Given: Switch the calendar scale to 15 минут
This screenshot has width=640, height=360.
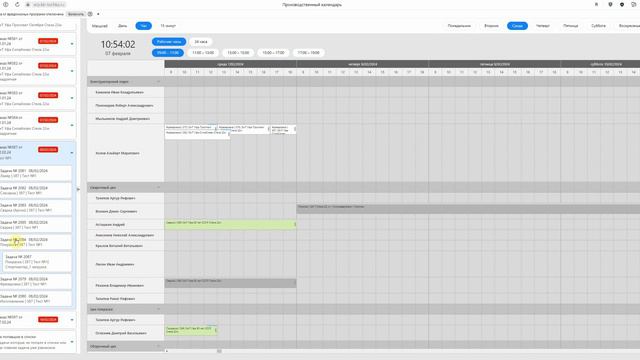Looking at the screenshot, I should tap(168, 26).
